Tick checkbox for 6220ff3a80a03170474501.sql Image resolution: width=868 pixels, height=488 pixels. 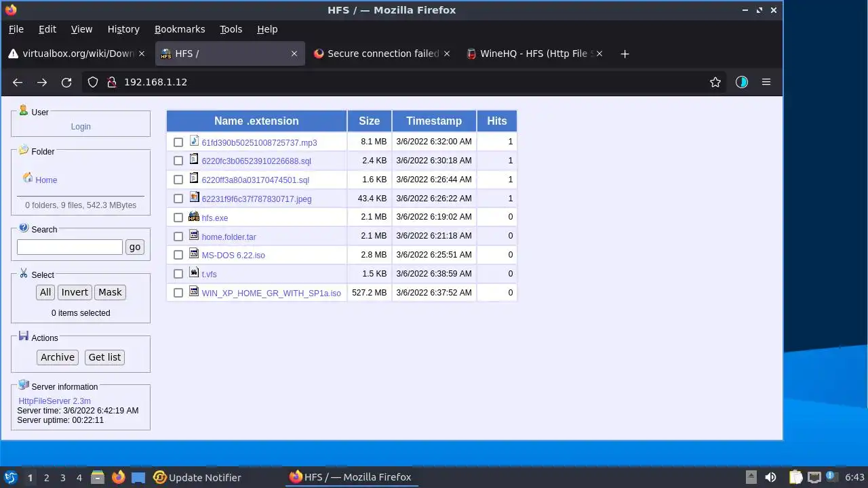178,180
